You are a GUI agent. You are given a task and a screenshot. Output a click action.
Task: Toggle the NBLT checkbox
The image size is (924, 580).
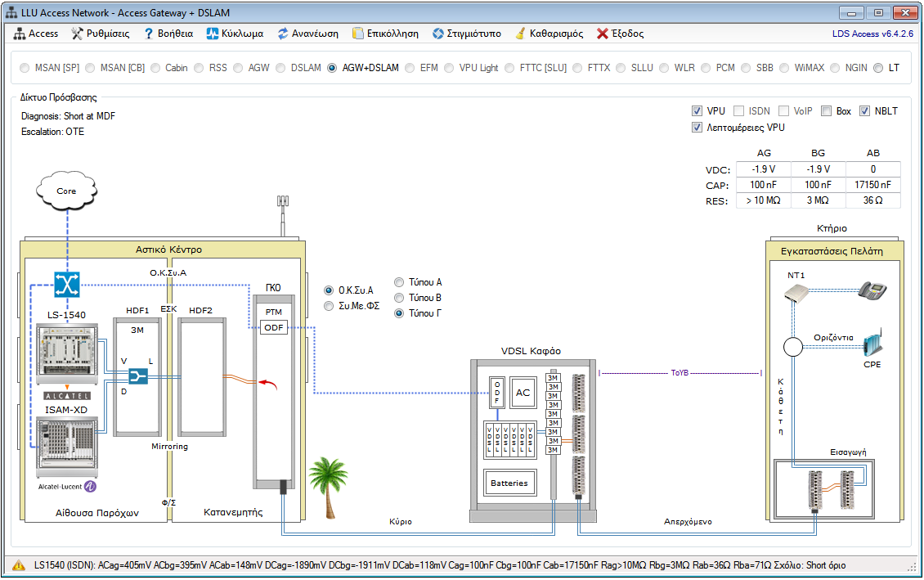[865, 111]
